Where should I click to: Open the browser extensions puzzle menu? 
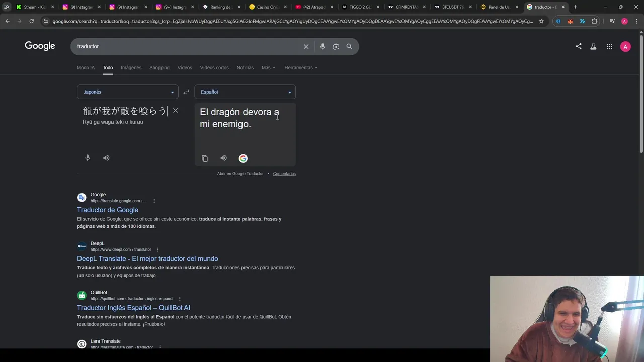click(595, 21)
